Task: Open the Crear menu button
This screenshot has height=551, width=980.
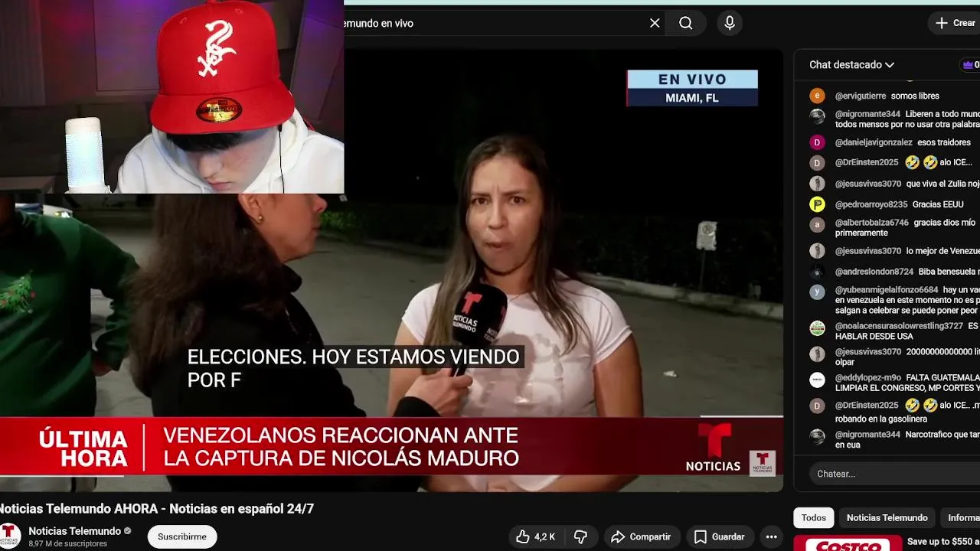Action: 955,23
